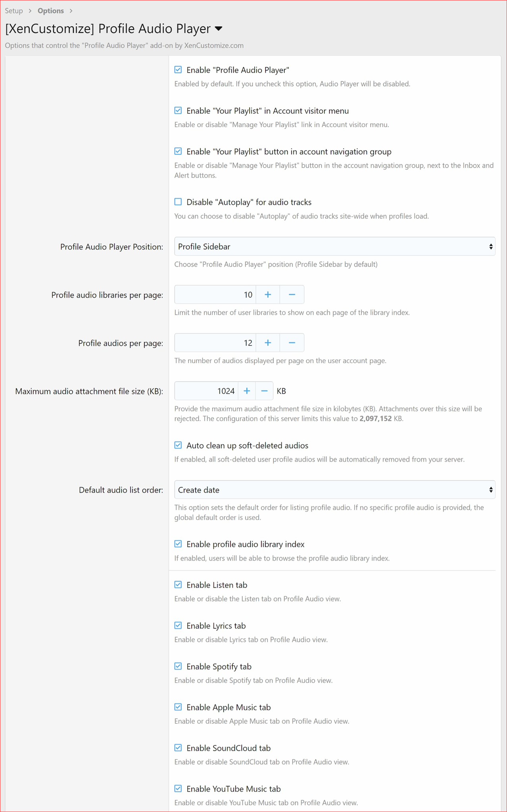Screen dimensions: 507x812
Task: Decrement profile audio libraries per page value
Action: point(292,294)
